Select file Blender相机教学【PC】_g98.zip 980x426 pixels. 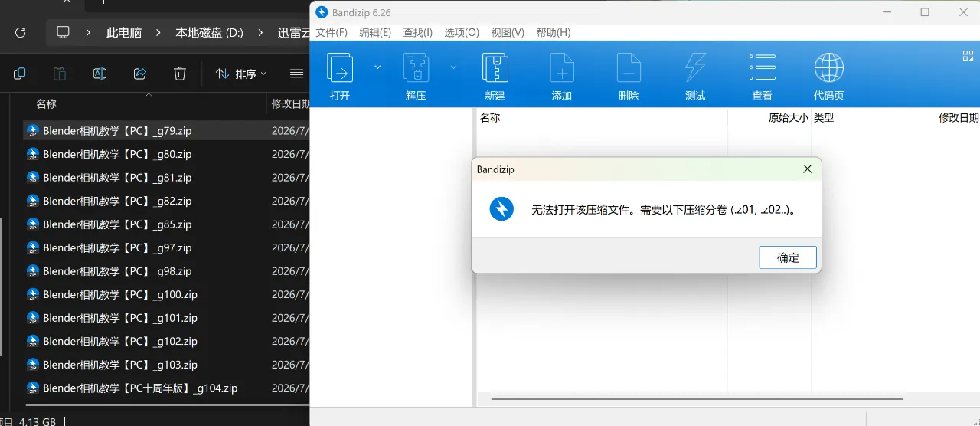(117, 271)
